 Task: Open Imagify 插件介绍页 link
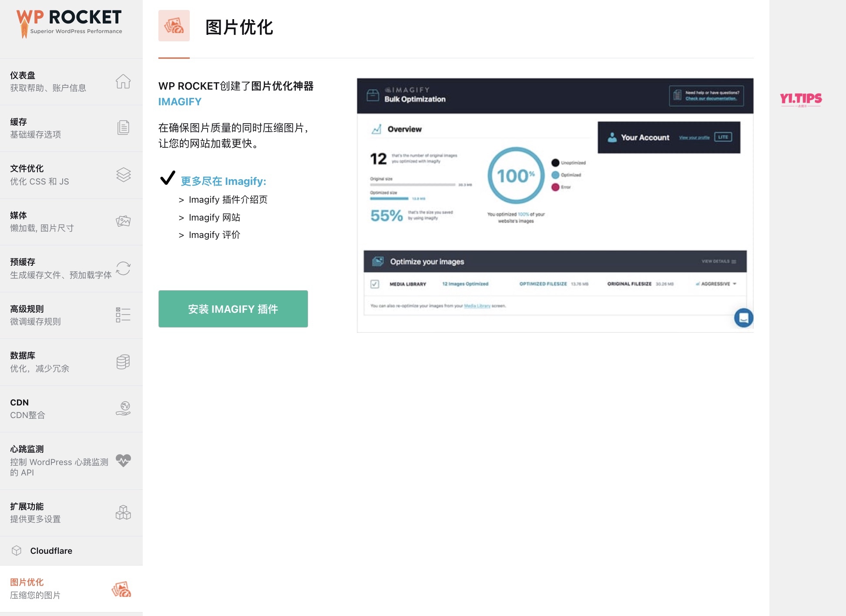click(228, 200)
